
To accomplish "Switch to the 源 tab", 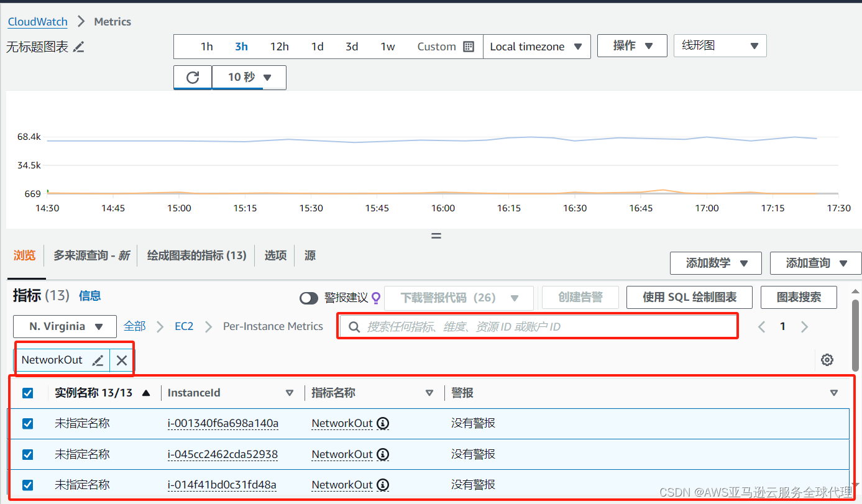I will pos(309,255).
